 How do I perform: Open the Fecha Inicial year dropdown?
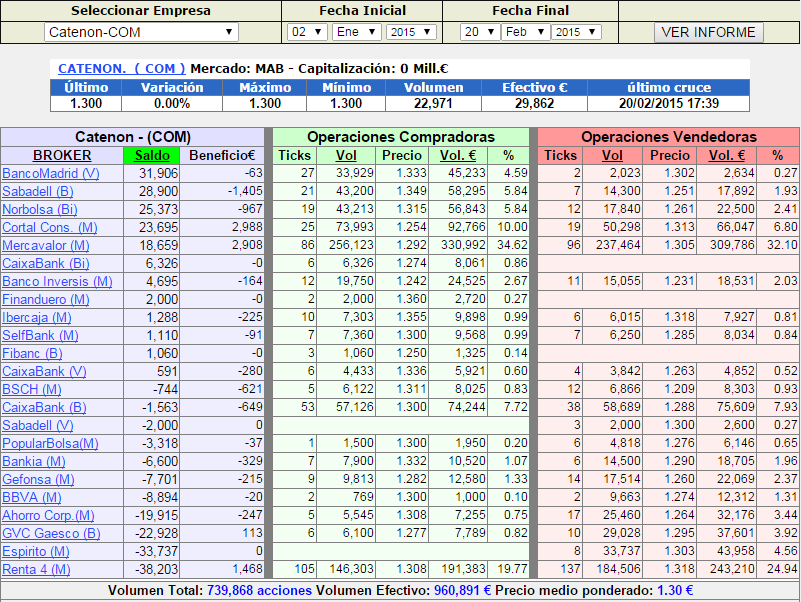pyautogui.click(x=411, y=32)
